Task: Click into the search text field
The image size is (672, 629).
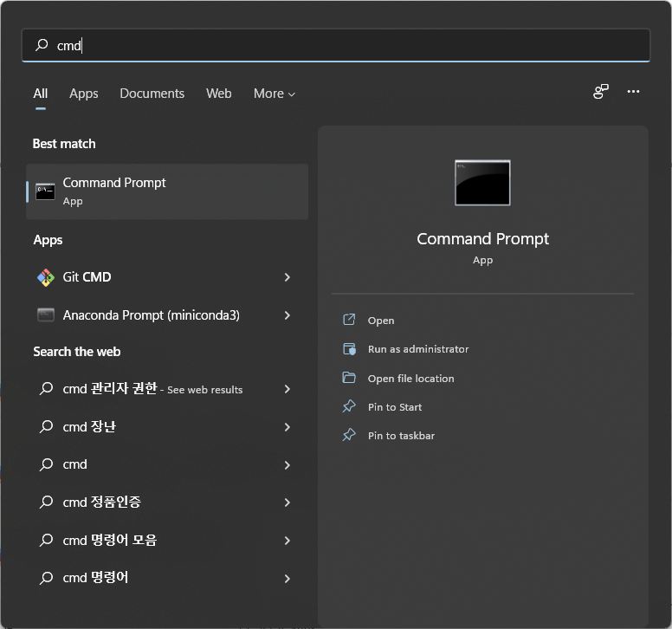Action: pos(336,45)
